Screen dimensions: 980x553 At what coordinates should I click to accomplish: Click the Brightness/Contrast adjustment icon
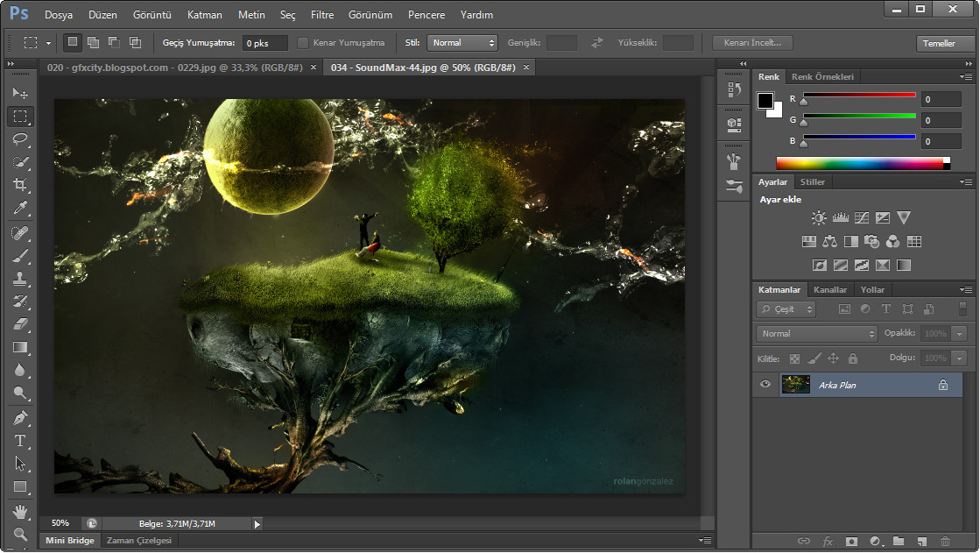coord(818,218)
